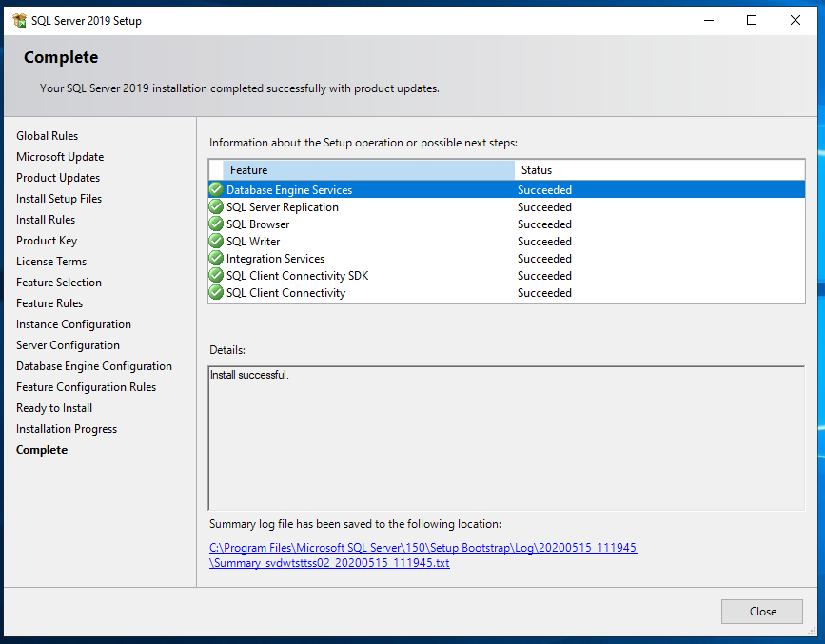This screenshot has height=644, width=825.
Task: Click the Database Engine Configuration step
Action: [x=94, y=366]
